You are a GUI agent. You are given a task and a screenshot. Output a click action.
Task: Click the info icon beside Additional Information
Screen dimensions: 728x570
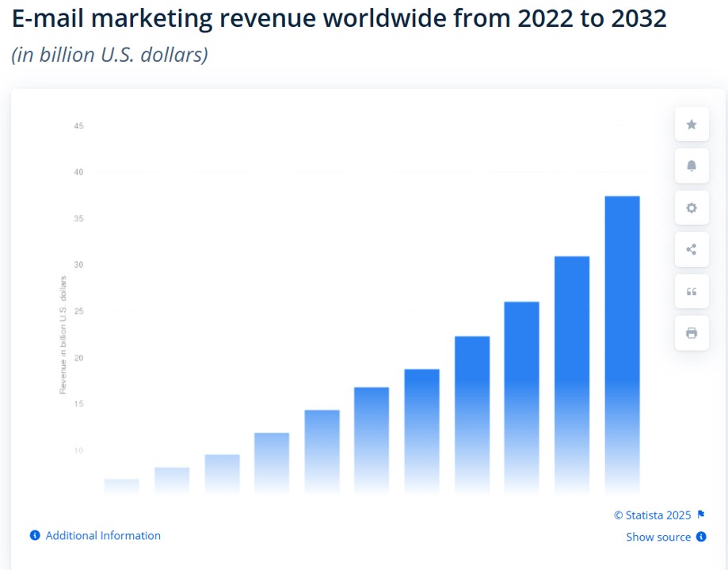click(x=35, y=535)
